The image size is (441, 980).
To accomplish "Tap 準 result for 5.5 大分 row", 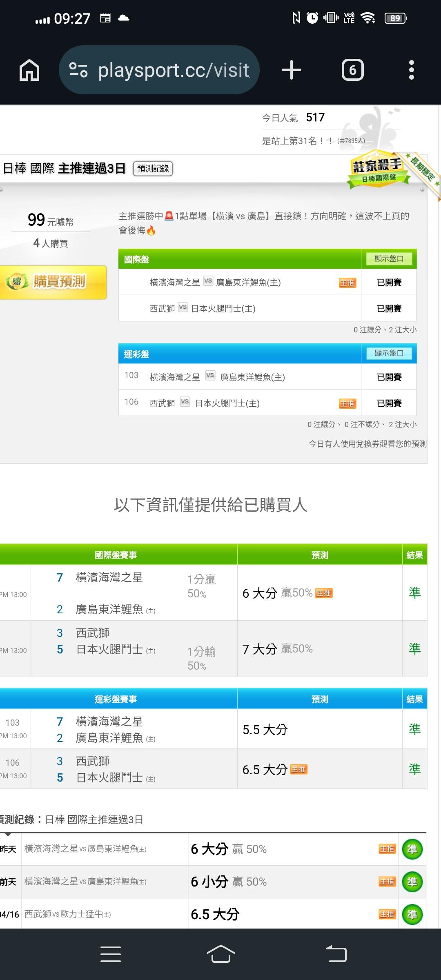I will 415,729.
